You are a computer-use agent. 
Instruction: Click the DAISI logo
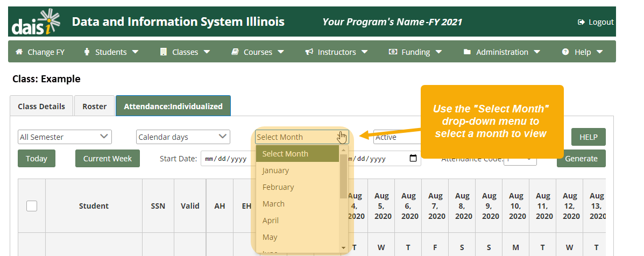click(36, 22)
